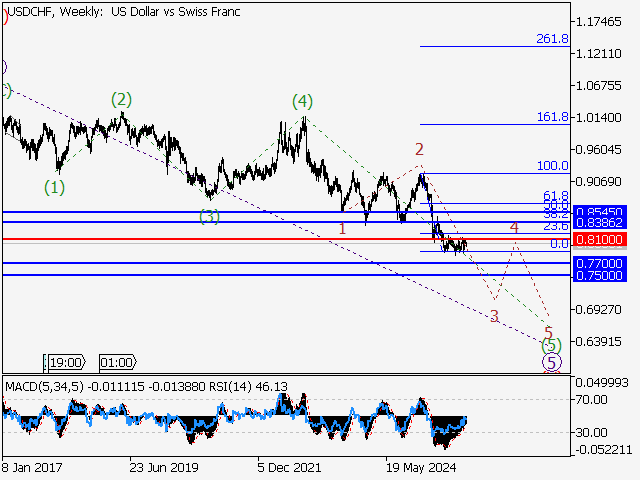The height and width of the screenshot is (480, 640).
Task: Select the 161.8 Fibonacci level label
Action: (552, 117)
